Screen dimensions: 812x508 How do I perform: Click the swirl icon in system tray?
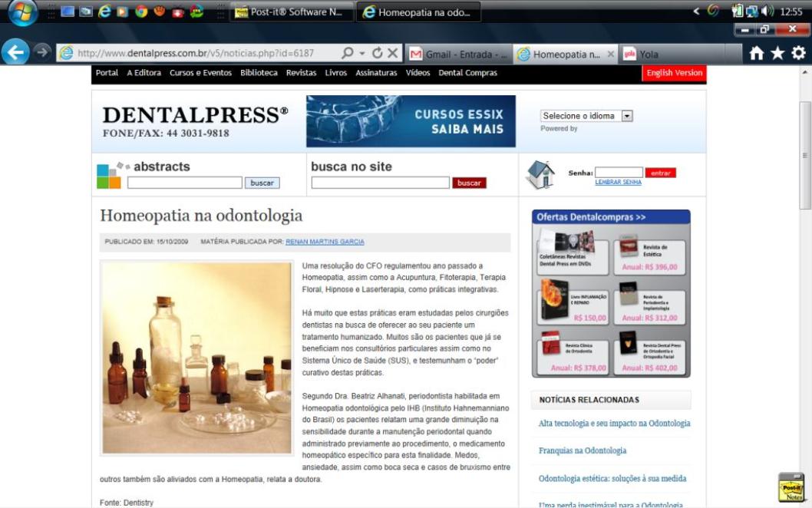[x=713, y=11]
